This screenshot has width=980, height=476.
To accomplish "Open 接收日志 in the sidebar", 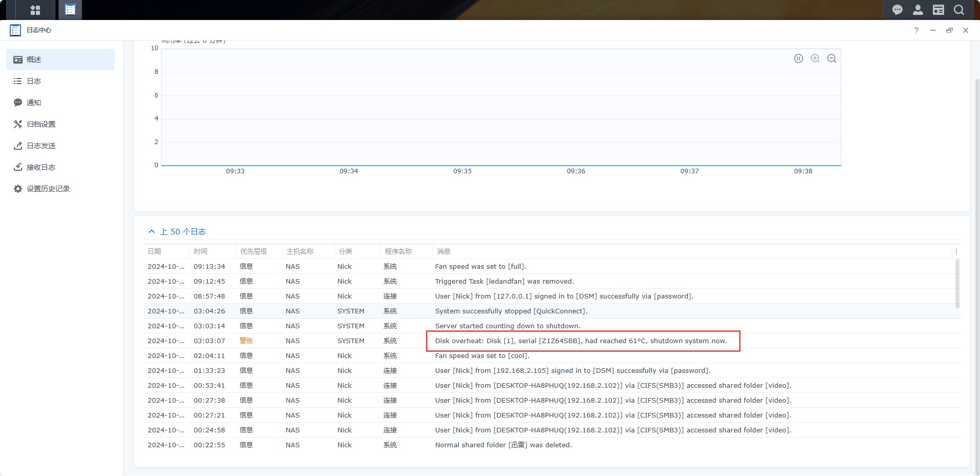I will coord(60,167).
